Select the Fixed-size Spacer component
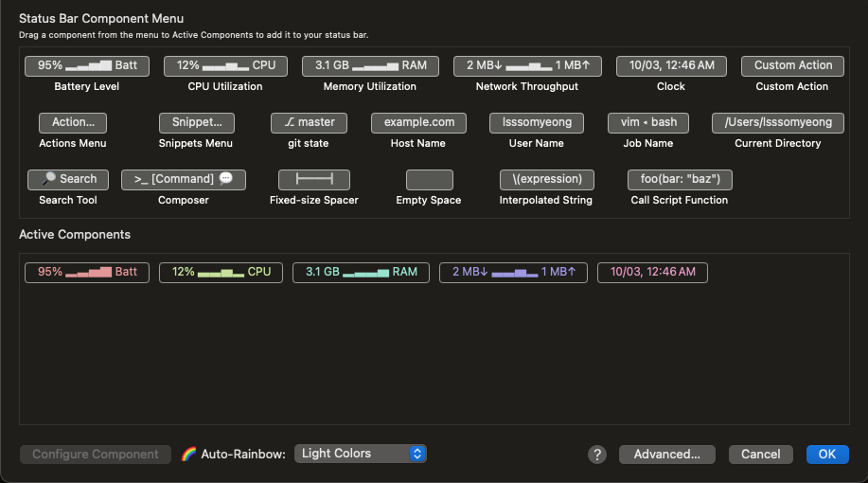The height and width of the screenshot is (483, 868). pyautogui.click(x=314, y=179)
